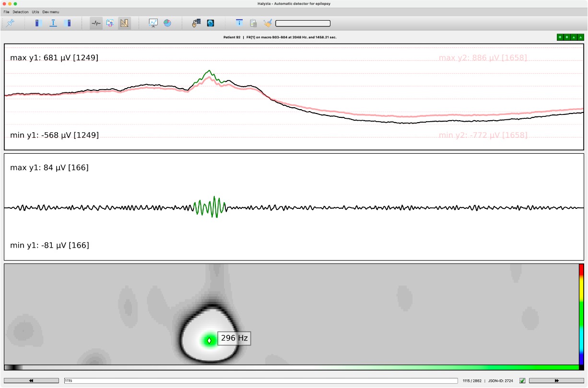Image resolution: width=588 pixels, height=388 pixels.
Task: Click the ruler and triangle measurement icon
Action: (x=124, y=23)
